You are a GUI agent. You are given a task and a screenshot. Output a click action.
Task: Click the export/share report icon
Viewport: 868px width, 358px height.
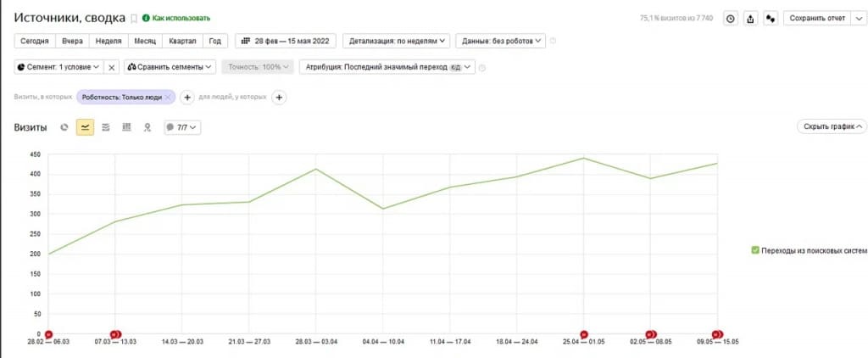750,19
